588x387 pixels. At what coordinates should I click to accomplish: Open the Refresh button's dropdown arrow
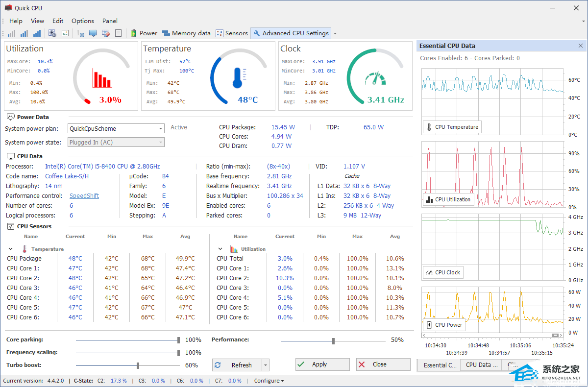pyautogui.click(x=266, y=365)
